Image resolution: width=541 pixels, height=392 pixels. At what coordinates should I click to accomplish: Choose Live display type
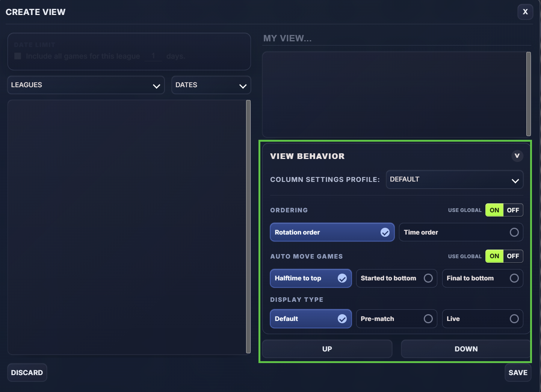[483, 319]
